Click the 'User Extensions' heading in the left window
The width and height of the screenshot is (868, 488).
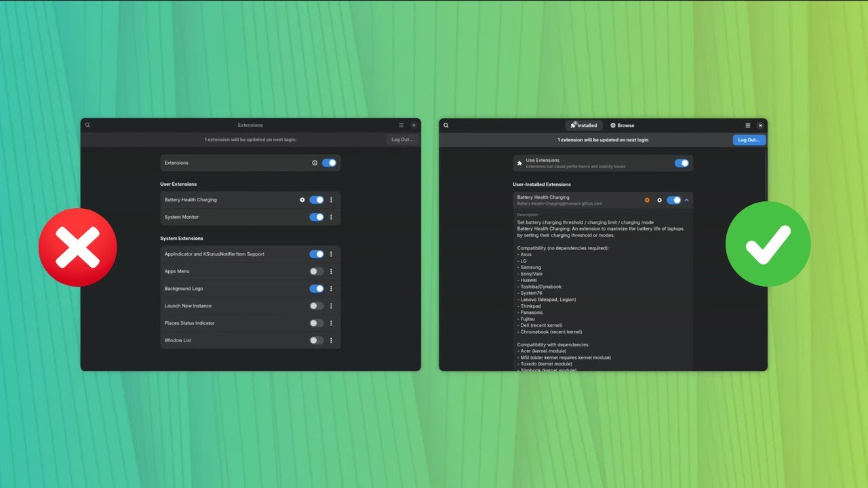pos(178,184)
